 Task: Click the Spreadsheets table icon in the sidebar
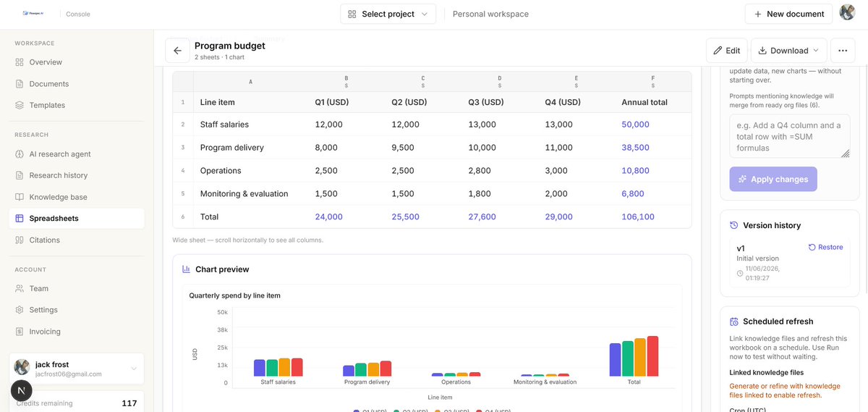pos(20,219)
